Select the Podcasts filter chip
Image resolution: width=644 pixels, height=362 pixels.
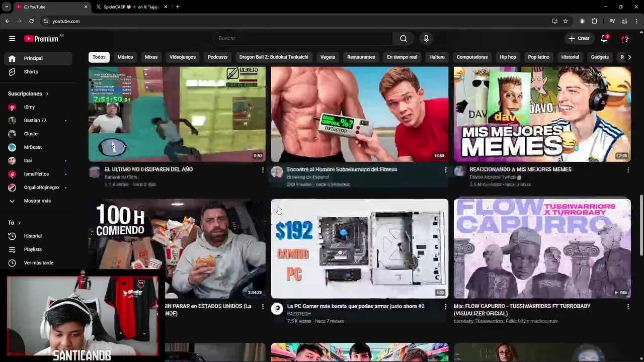pos(217,57)
